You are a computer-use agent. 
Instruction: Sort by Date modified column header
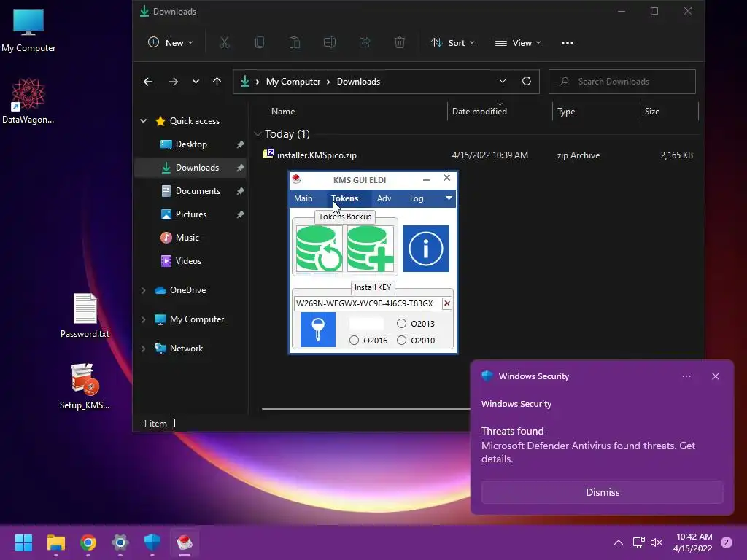pos(479,112)
